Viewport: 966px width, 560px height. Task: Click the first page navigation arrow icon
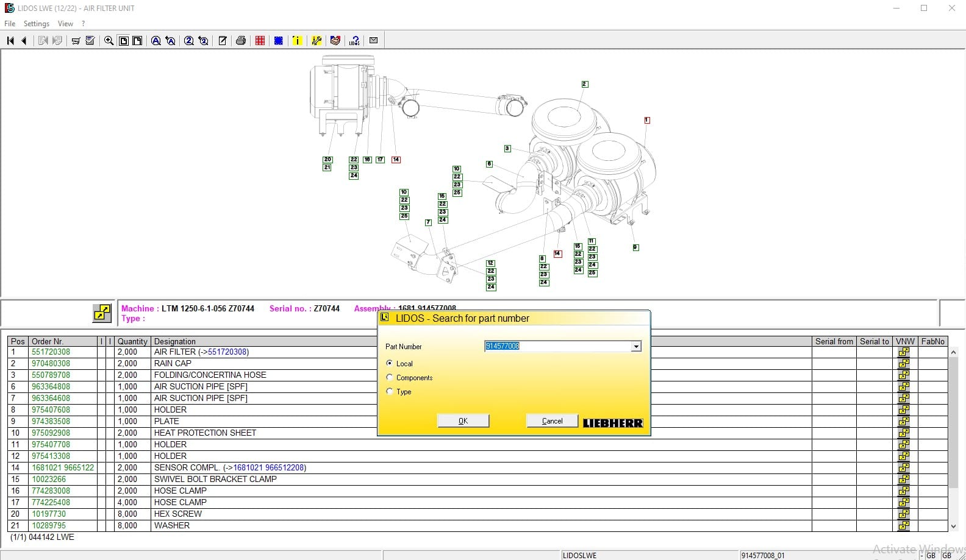(x=10, y=41)
